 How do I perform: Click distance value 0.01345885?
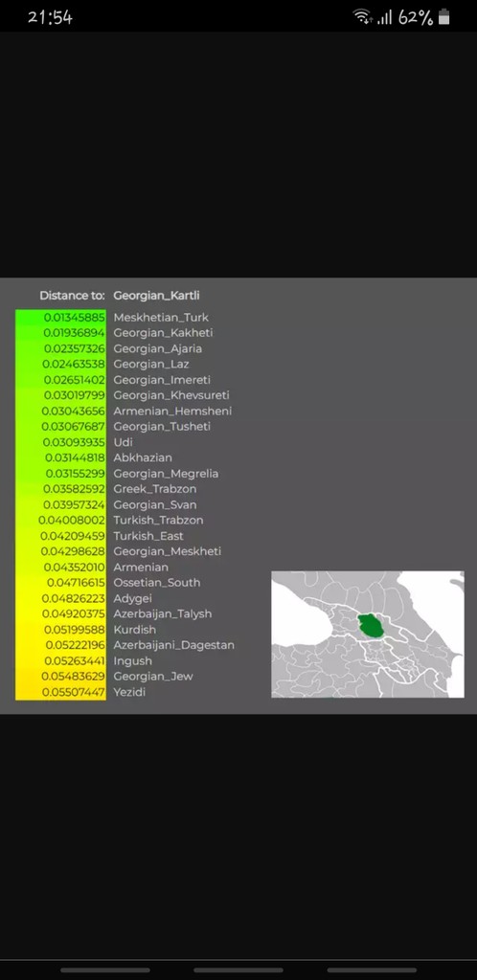[75, 318]
